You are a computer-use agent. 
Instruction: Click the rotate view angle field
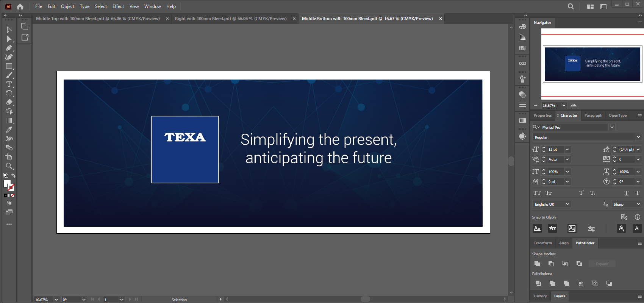(x=71, y=300)
